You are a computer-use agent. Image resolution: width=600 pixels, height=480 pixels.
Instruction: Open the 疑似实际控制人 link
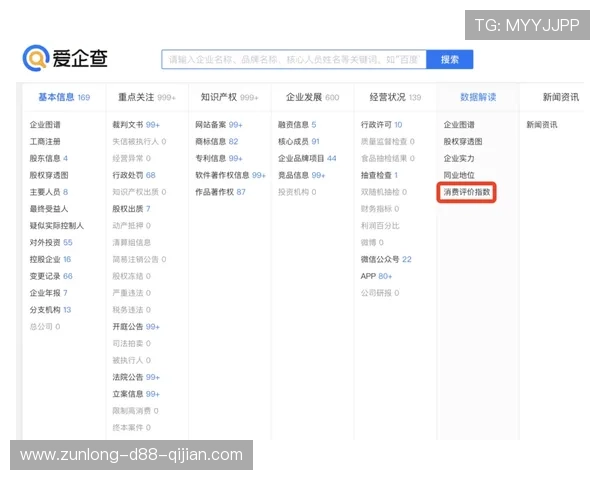(x=57, y=226)
